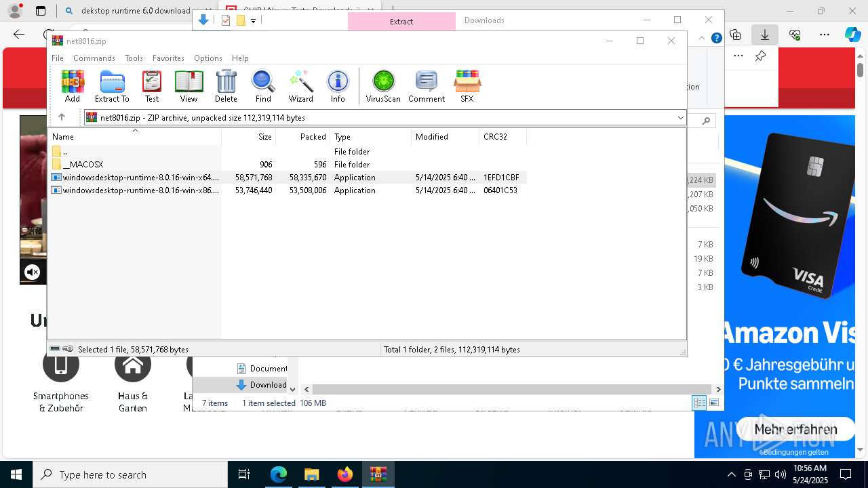Image resolution: width=868 pixels, height=488 pixels.
Task: Collapse the Explorer ribbon chevron
Action: point(703,39)
